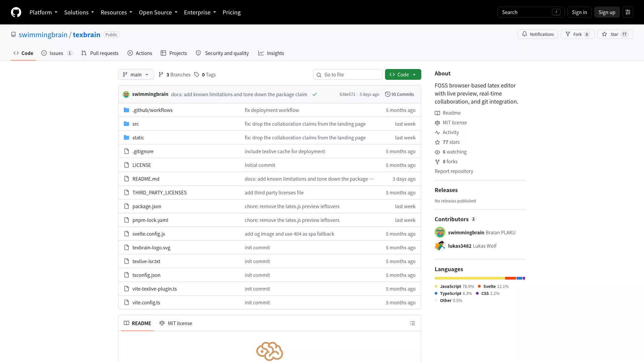Click the commit status checkmark icon

(315, 95)
